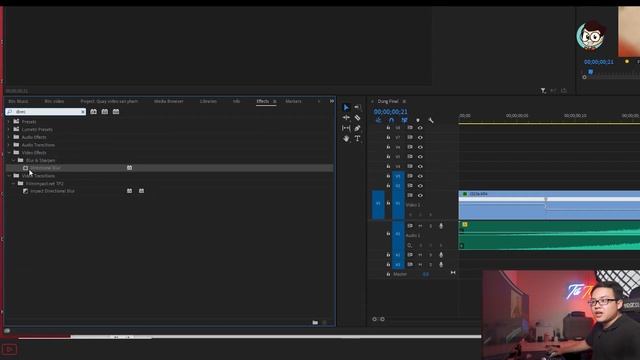Mute audio track A3
Viewport: 640px width, 360px height.
click(x=420, y=264)
